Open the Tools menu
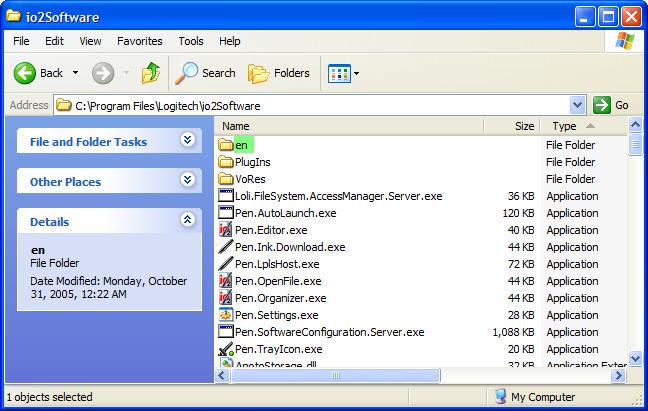The height and width of the screenshot is (411, 648). [x=191, y=41]
